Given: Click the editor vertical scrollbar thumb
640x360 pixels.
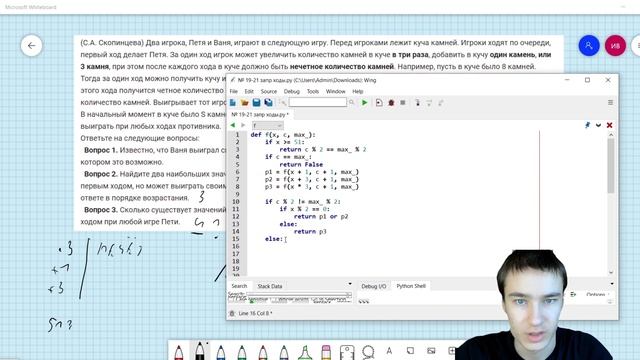Looking at the screenshot, I should (x=611, y=166).
